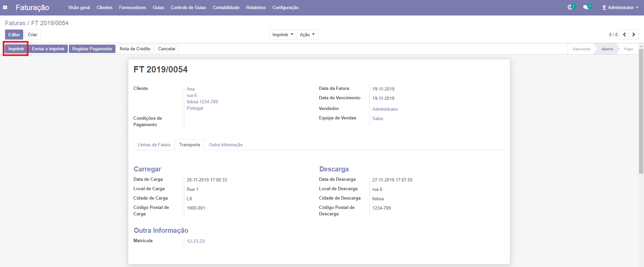Open the activities clock icon
Screen dimensions: 644x267
571,7
